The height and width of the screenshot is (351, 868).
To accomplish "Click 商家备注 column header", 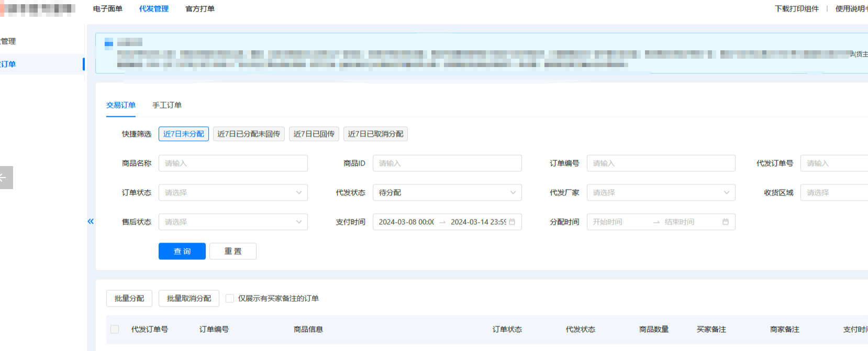I will click(x=785, y=330).
